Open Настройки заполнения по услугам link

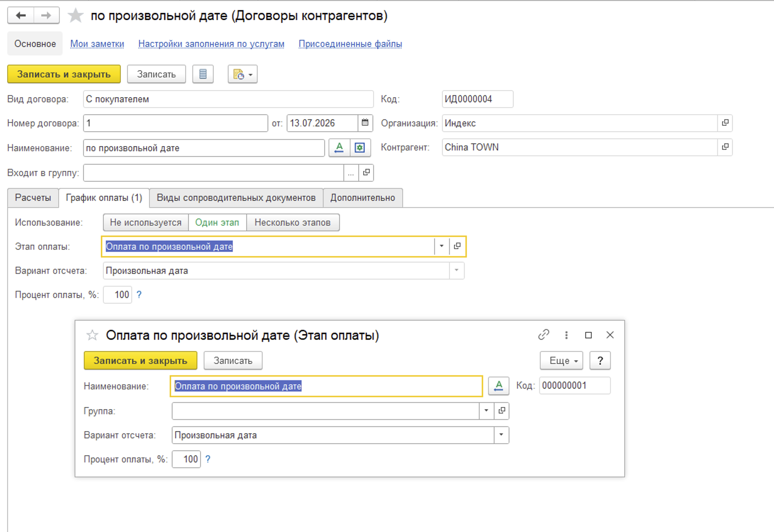pyautogui.click(x=211, y=44)
